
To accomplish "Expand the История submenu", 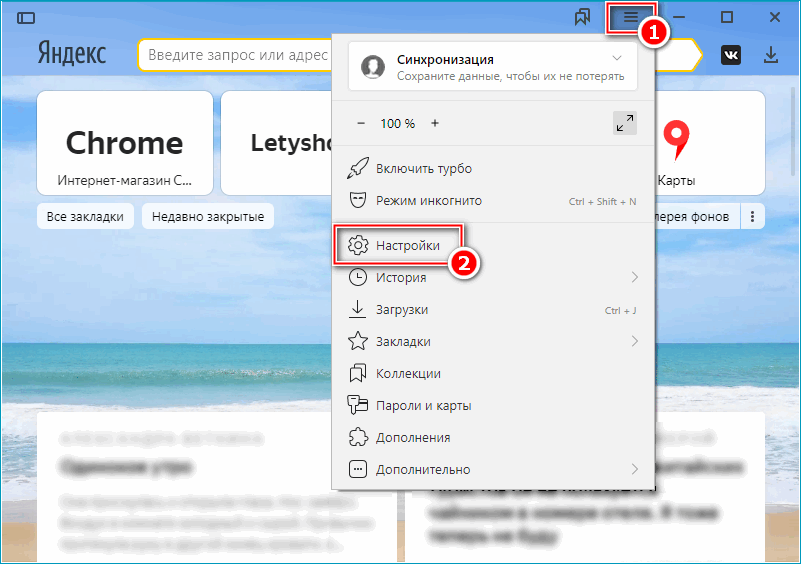I will point(634,277).
